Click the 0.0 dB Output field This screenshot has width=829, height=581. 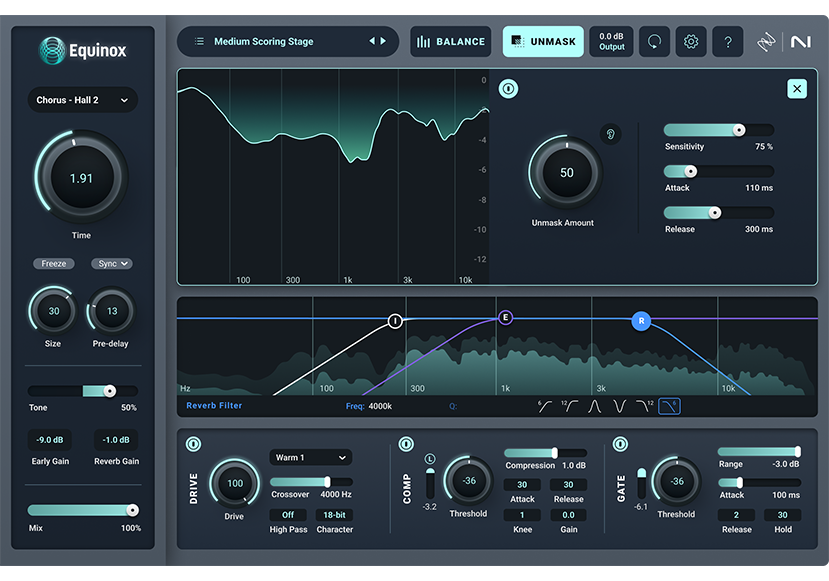coord(611,41)
